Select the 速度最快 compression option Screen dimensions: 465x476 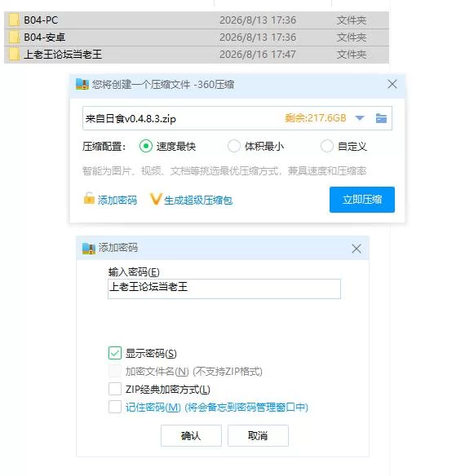[146, 147]
